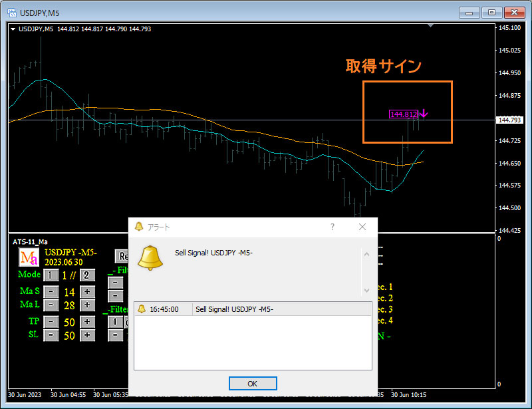Decrease Ma L with minus button
The width and height of the screenshot is (532, 409).
click(x=51, y=305)
